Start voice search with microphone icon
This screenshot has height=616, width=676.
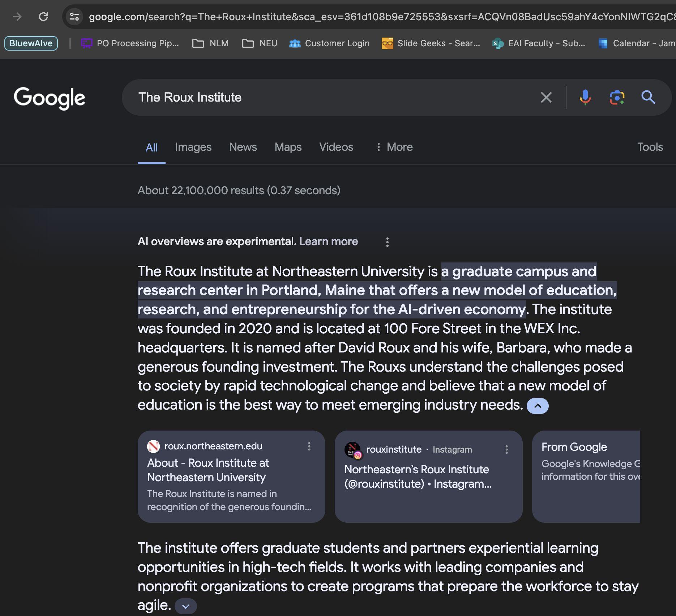pos(585,97)
